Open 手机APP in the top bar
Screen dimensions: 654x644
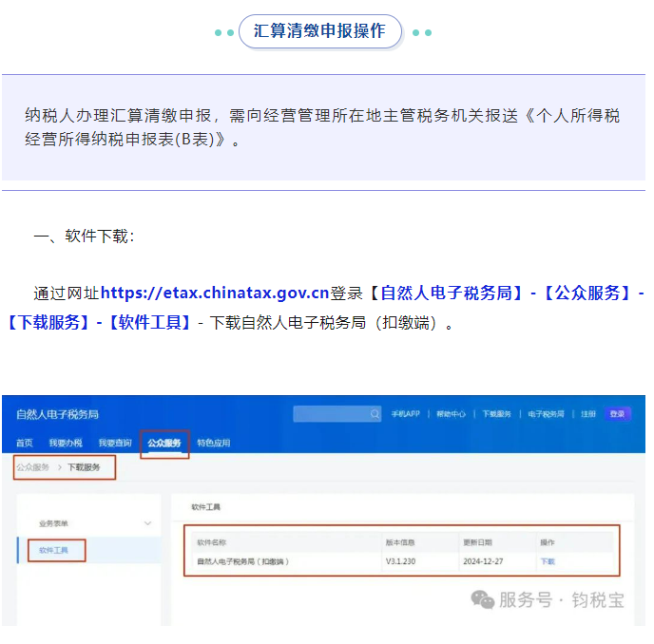(x=405, y=414)
